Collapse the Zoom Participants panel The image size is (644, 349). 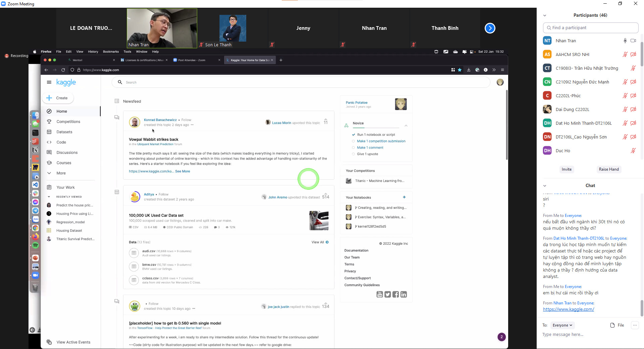coord(545,15)
